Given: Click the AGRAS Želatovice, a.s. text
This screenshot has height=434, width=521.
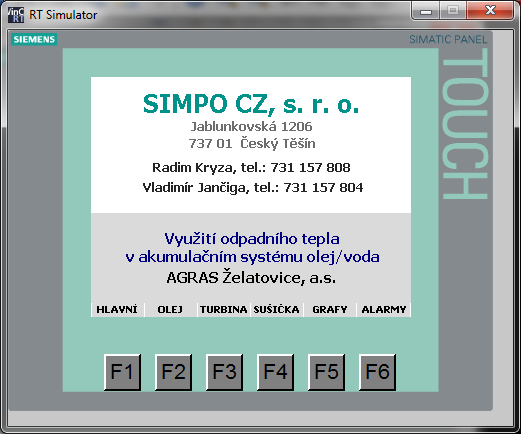Looking at the screenshot, I should coord(251,278).
